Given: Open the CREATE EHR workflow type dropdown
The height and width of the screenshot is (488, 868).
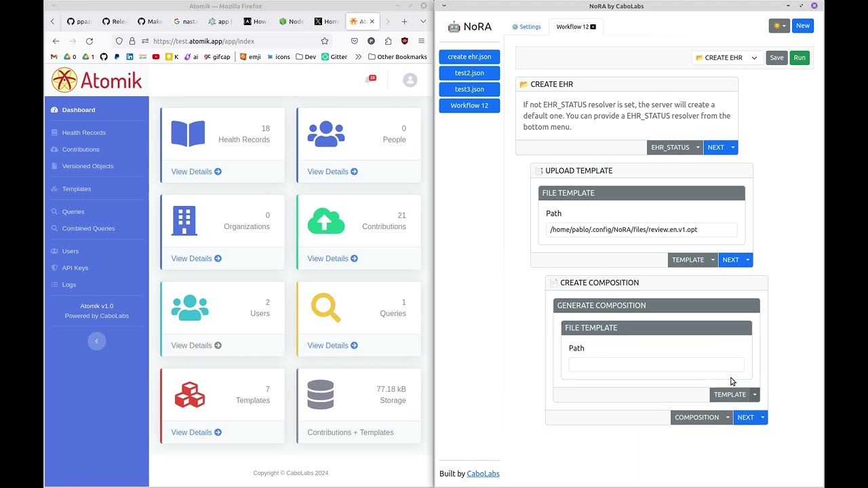Looking at the screenshot, I should click(727, 58).
